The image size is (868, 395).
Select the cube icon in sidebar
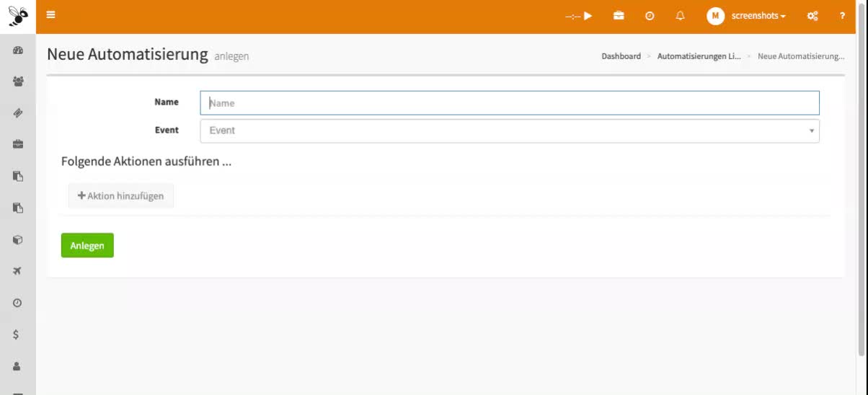pyautogui.click(x=18, y=239)
